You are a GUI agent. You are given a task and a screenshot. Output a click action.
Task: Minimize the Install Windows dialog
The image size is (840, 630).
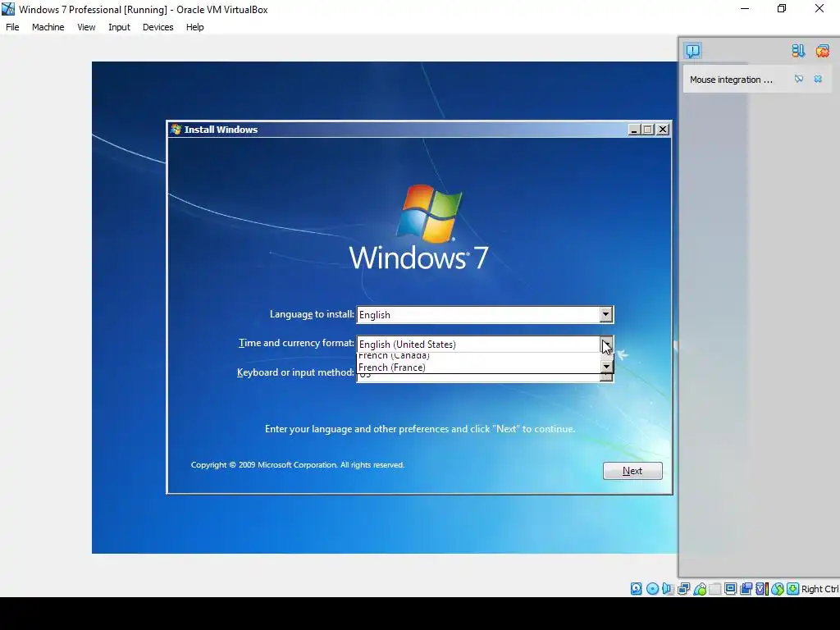pyautogui.click(x=634, y=129)
